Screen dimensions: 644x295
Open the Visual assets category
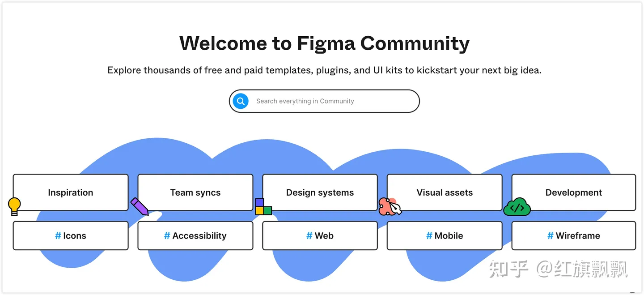click(445, 192)
